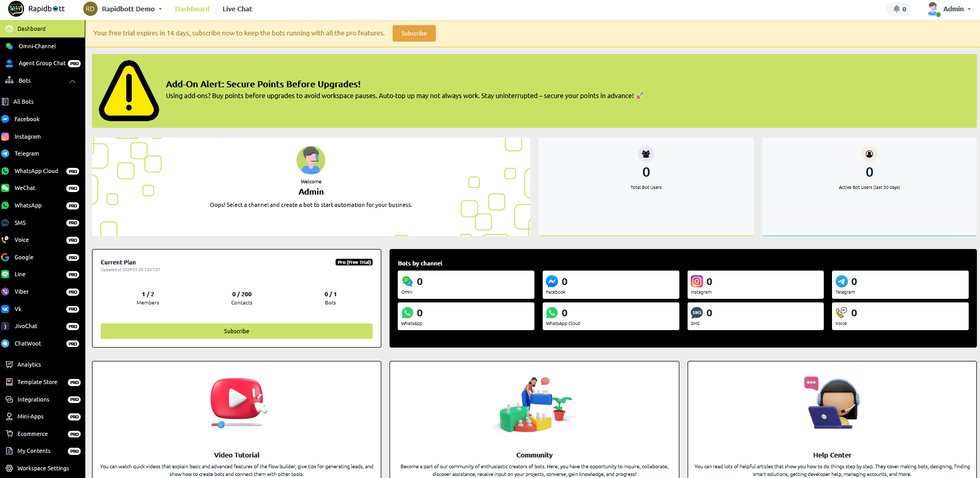Viewport: 980px width, 478px height.
Task: Click the orange Subscribe trial button
Action: (414, 33)
